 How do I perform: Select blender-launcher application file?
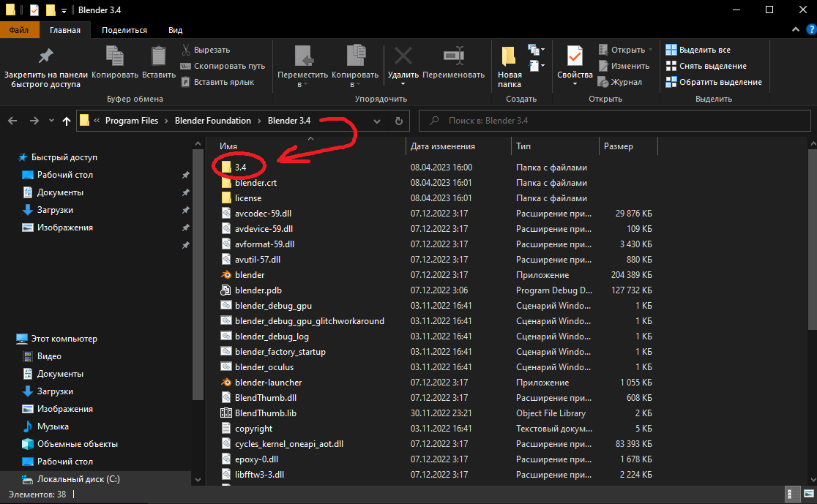click(269, 383)
